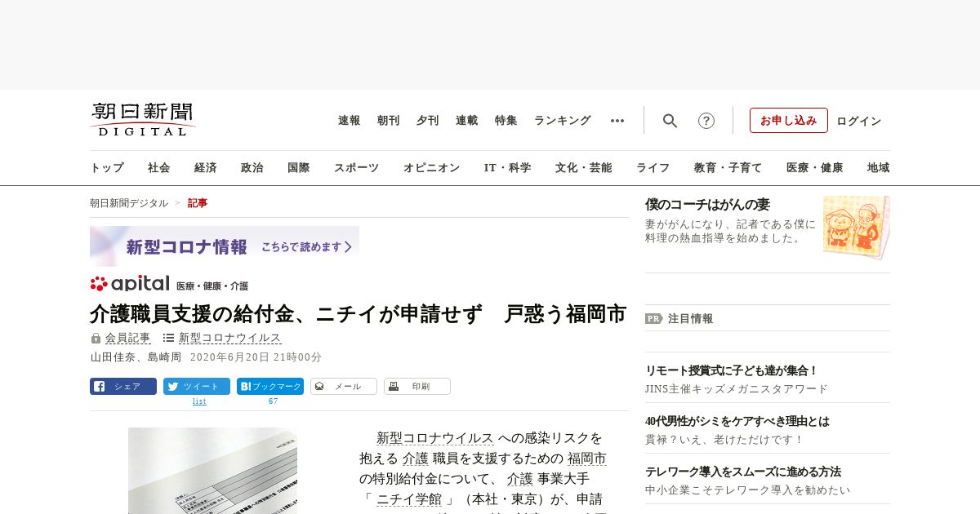Go to the 経済 section tab
Image resolution: width=980 pixels, height=514 pixels.
click(206, 168)
